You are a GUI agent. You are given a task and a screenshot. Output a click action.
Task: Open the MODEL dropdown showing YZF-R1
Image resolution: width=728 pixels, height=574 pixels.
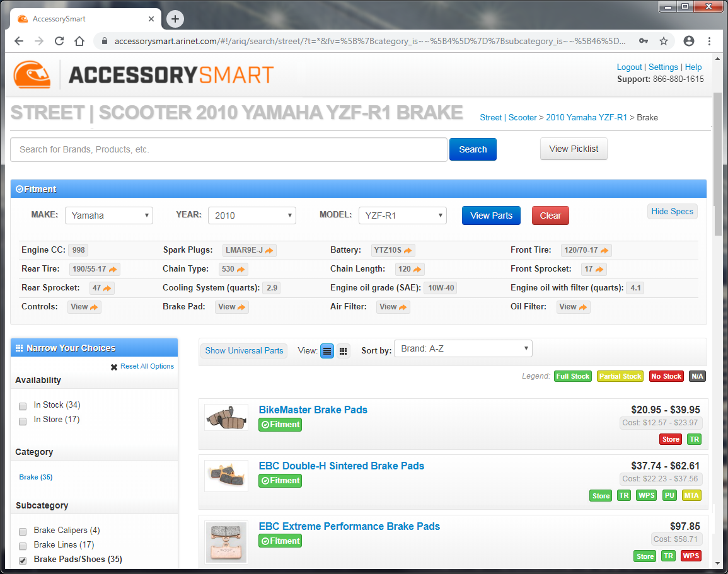(x=403, y=215)
